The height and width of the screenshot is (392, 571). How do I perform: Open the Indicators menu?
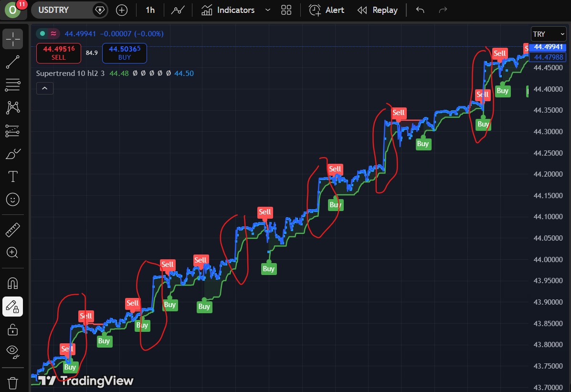coord(228,10)
